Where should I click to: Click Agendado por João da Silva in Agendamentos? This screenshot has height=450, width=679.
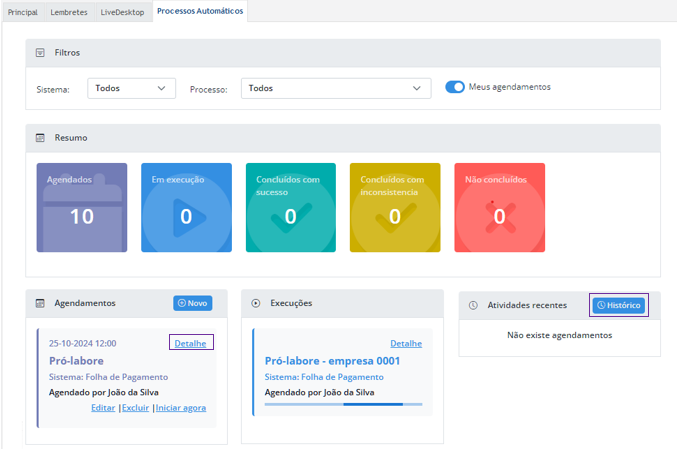(103, 392)
